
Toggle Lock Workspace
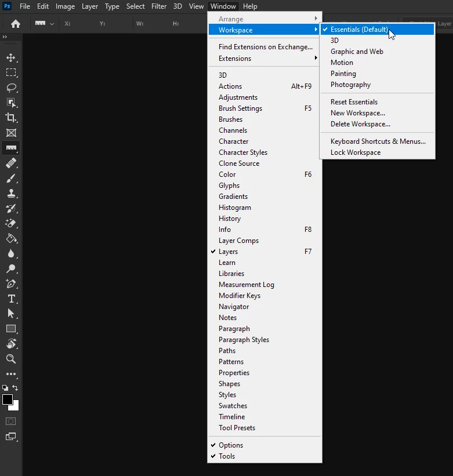[x=378, y=152]
